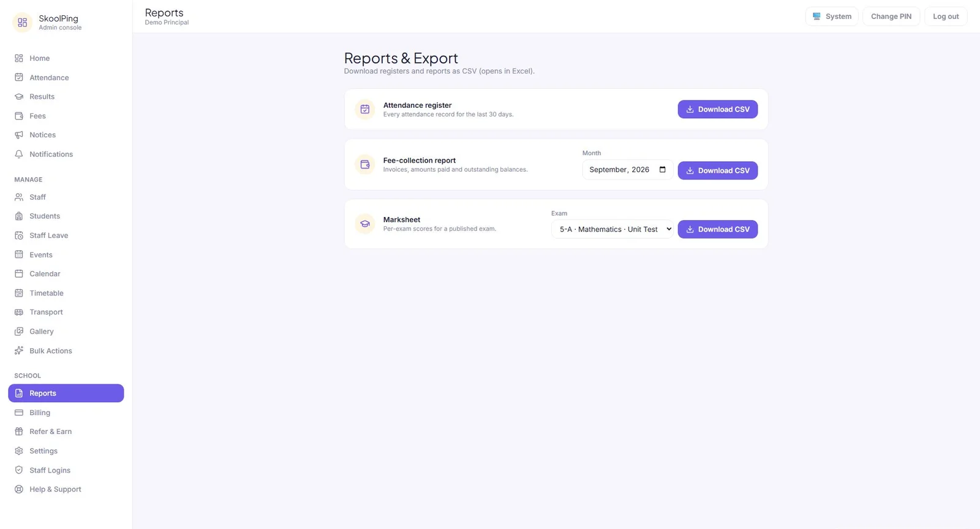Open the Exam dropdown for Marksheet
980x529 pixels.
[x=612, y=229]
